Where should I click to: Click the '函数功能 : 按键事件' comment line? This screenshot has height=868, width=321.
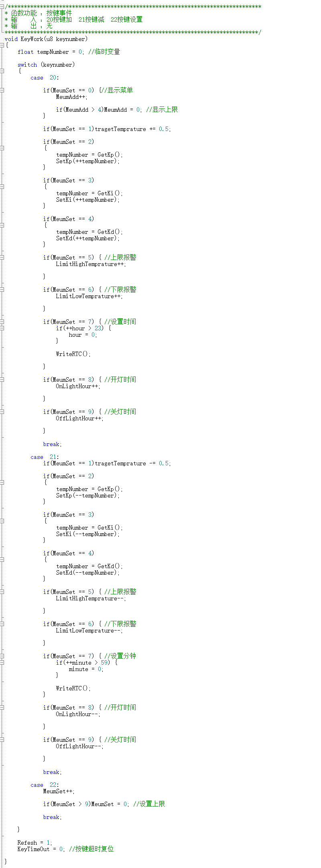point(38,13)
